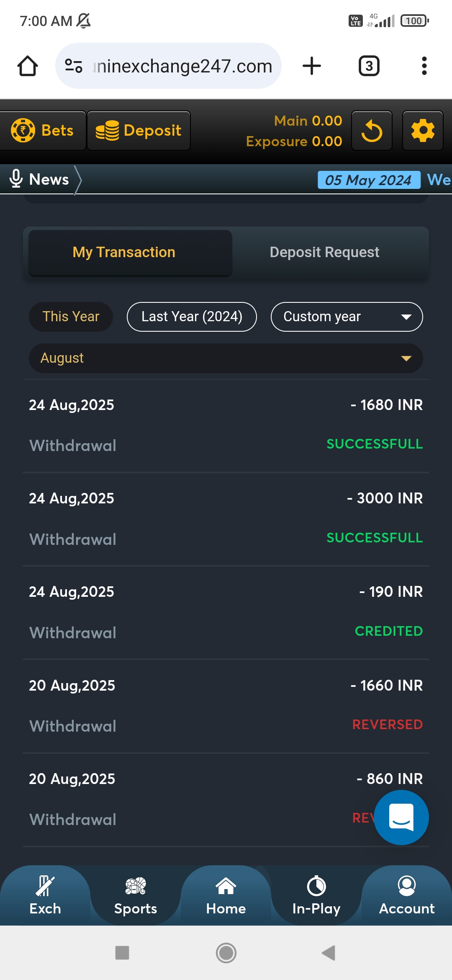Screen dimensions: 452x980
Task: Open browser three-dot overflow menu
Action: (x=424, y=66)
